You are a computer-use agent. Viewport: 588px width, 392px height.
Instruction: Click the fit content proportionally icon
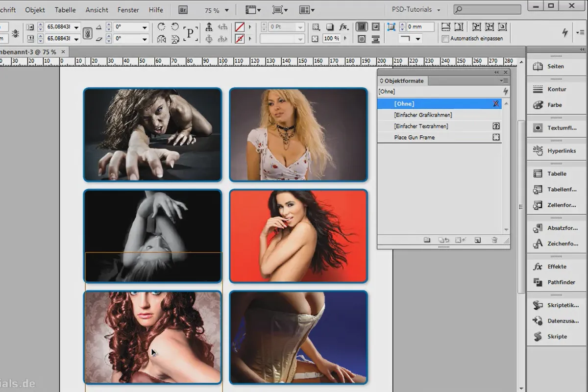[459, 27]
